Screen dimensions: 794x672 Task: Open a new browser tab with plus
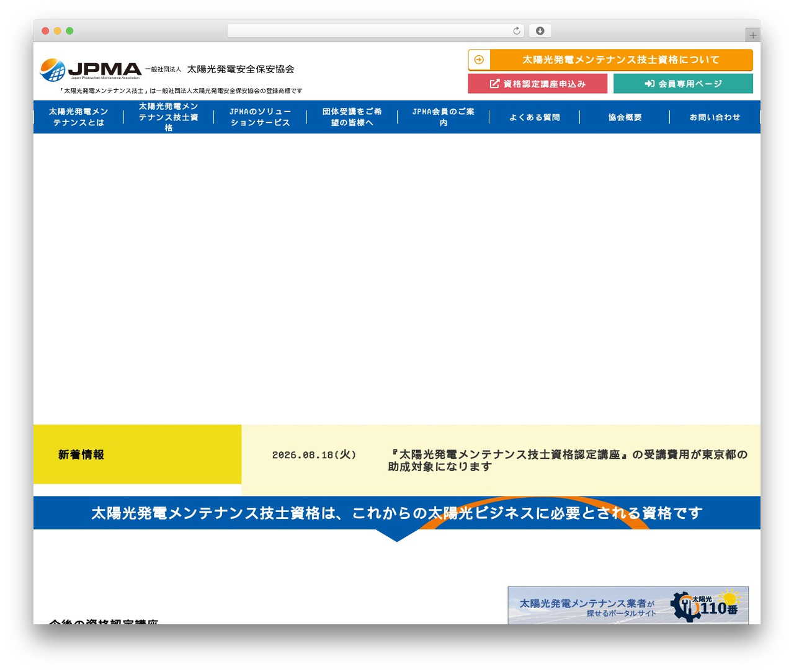pyautogui.click(x=752, y=35)
